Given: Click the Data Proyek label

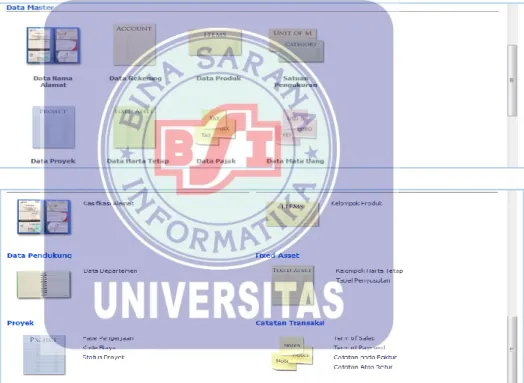Looking at the screenshot, I should (53, 161).
